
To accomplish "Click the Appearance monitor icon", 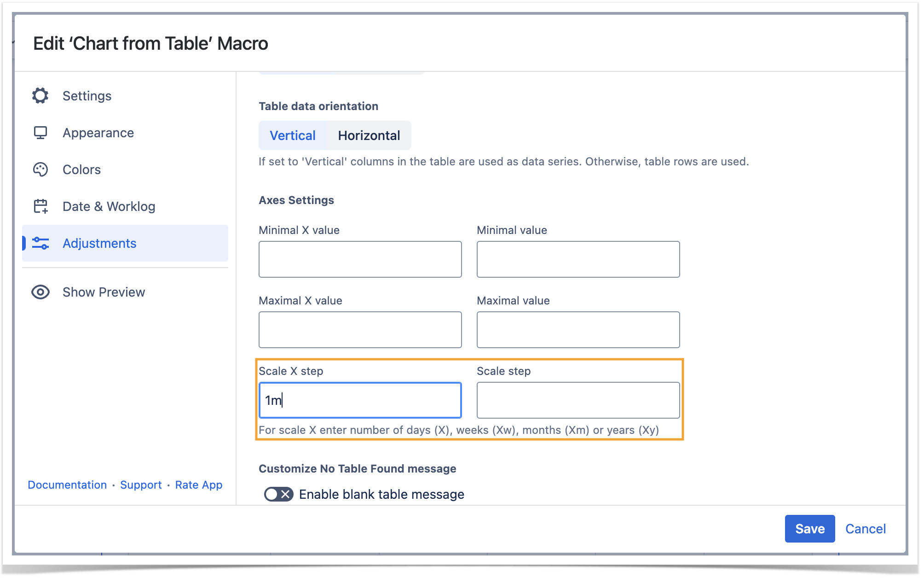I will 40,133.
